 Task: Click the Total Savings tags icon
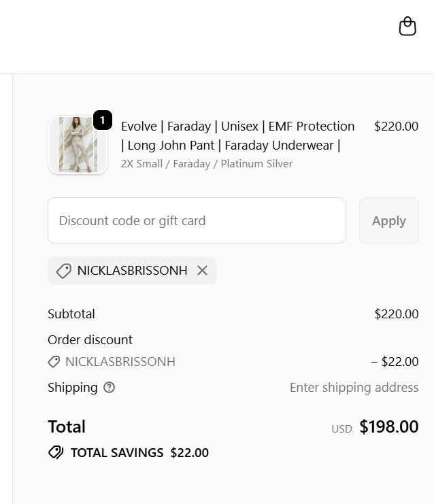pyautogui.click(x=56, y=452)
